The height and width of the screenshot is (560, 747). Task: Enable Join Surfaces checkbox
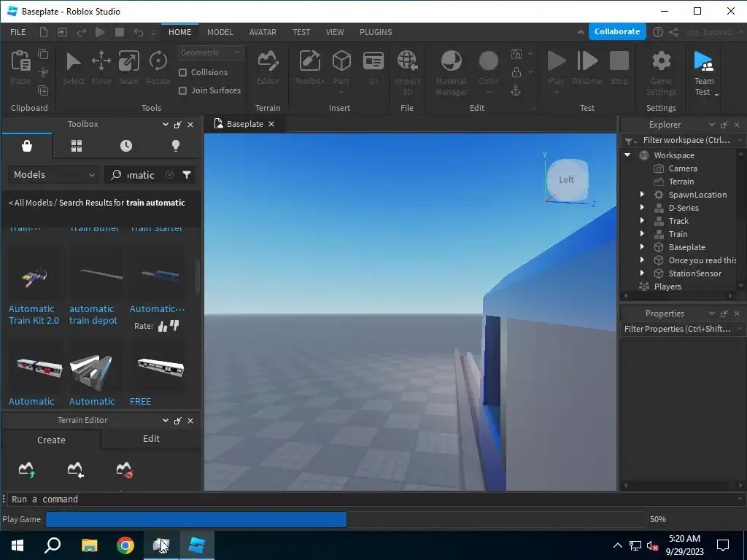(182, 90)
